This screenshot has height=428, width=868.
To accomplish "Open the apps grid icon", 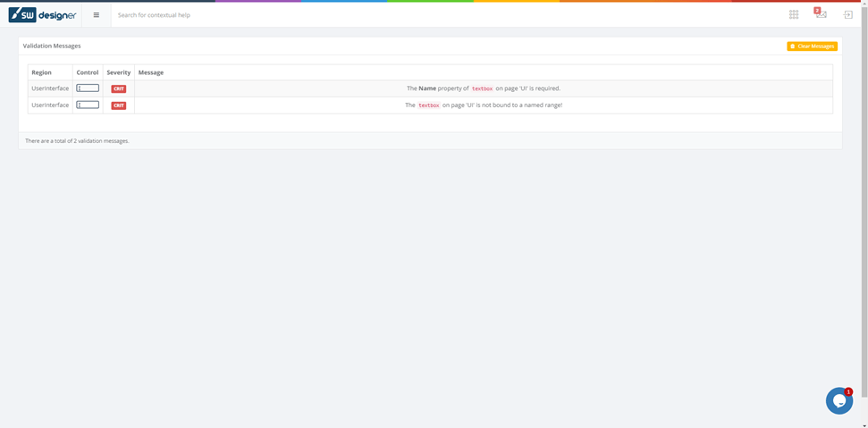I will (x=794, y=15).
